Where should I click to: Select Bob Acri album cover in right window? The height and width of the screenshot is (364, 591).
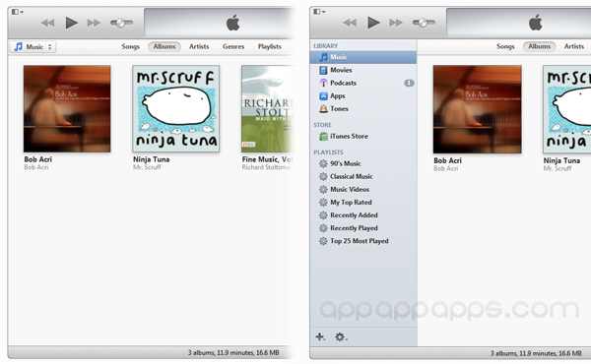[478, 109]
